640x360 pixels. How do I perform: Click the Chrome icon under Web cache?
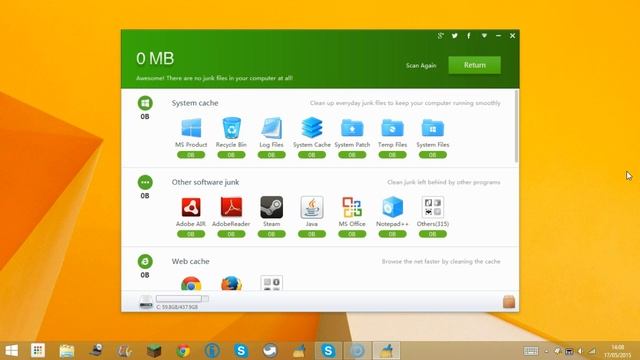coord(191,283)
